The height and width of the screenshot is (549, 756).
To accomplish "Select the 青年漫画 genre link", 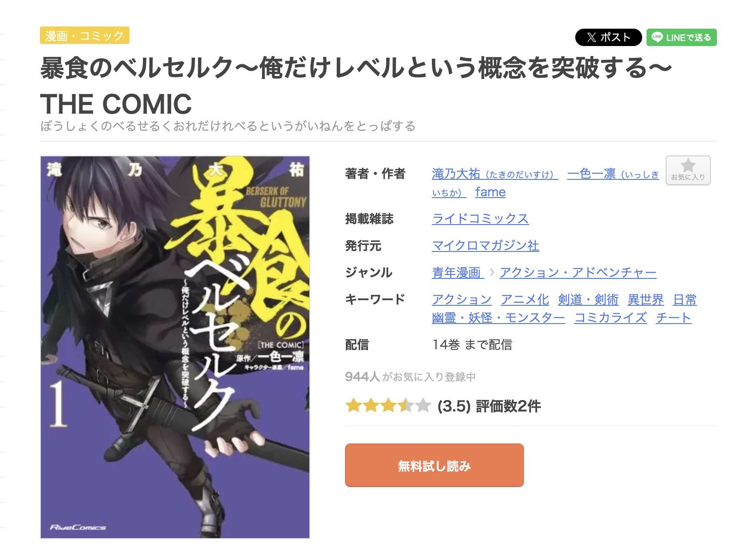I will pos(458,272).
